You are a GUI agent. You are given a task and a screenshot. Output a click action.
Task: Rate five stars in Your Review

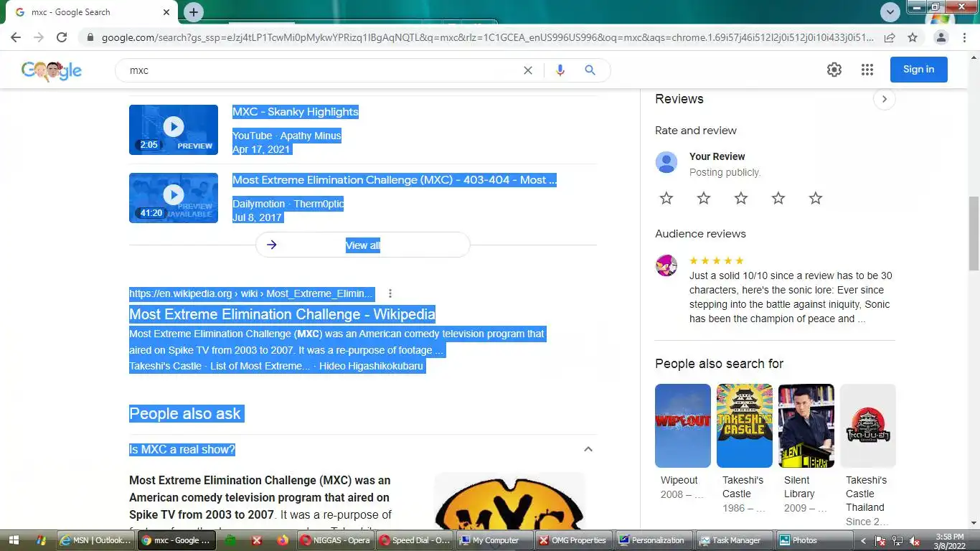(x=816, y=198)
